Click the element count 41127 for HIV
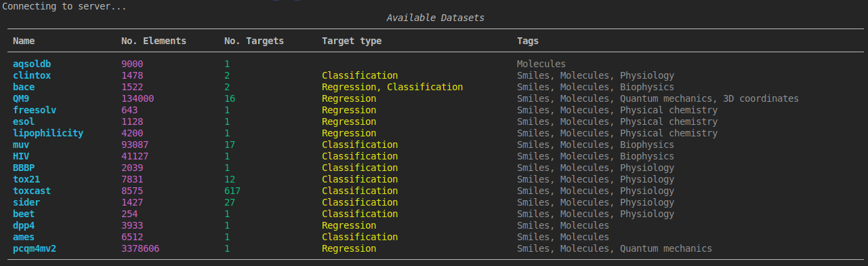Image resolution: width=868 pixels, height=266 pixels. (135, 156)
